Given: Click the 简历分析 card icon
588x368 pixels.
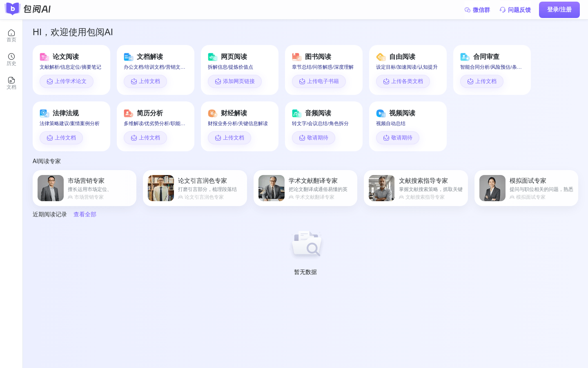Looking at the screenshot, I should [x=128, y=113].
